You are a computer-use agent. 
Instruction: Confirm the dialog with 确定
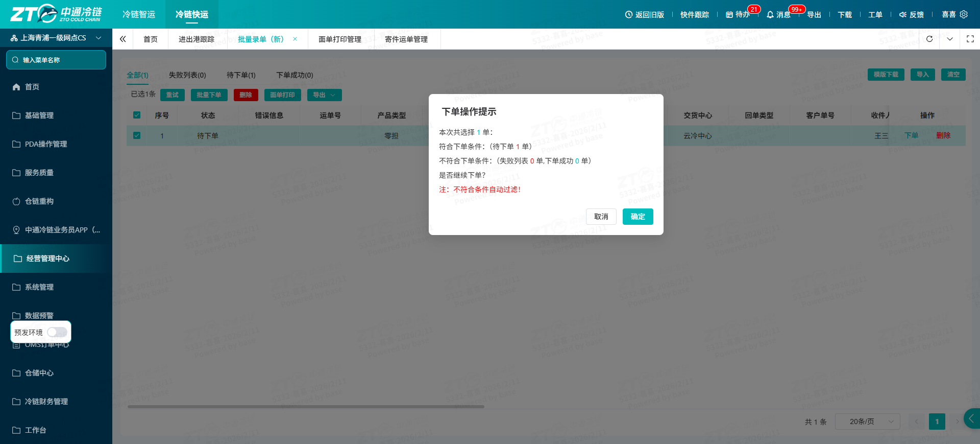[638, 217]
